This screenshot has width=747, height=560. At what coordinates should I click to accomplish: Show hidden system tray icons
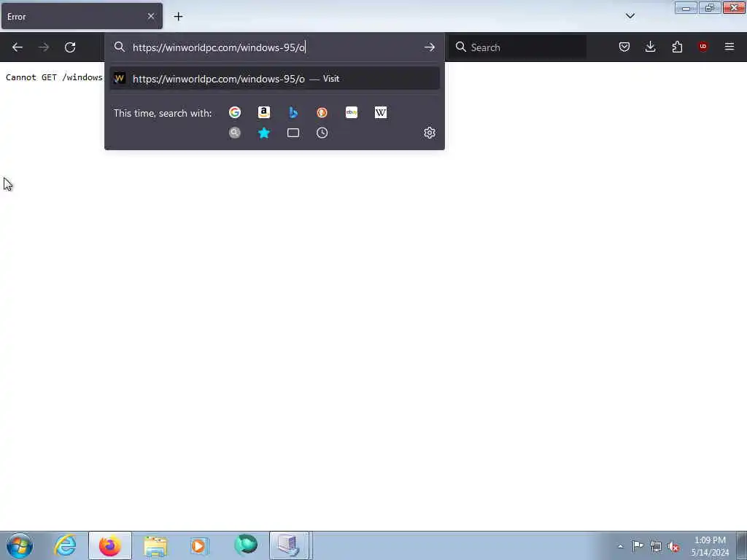click(x=620, y=546)
